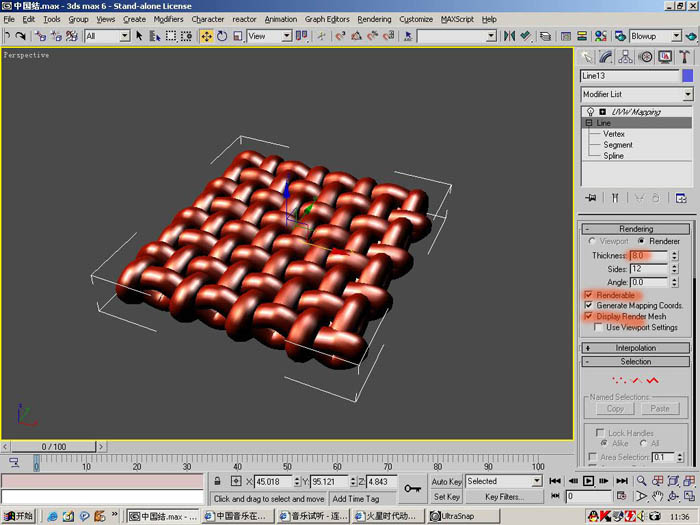Jump to Go to Start of animation

pyautogui.click(x=555, y=481)
